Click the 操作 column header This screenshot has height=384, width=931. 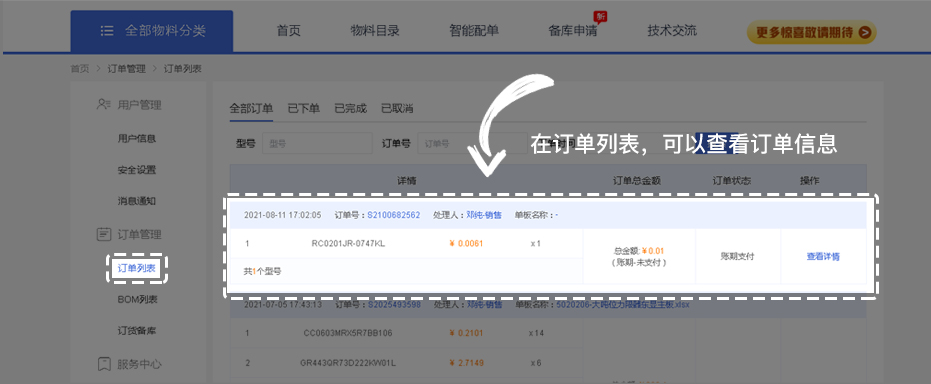[809, 180]
